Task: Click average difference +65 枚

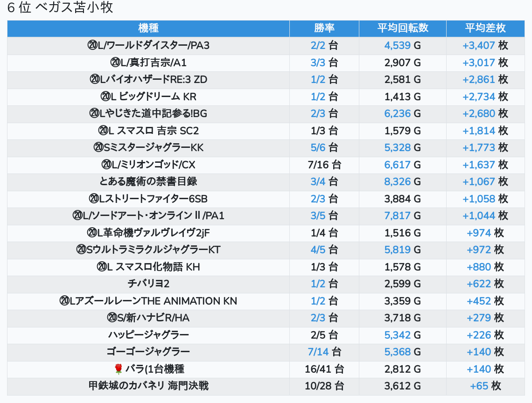Action: click(x=485, y=386)
